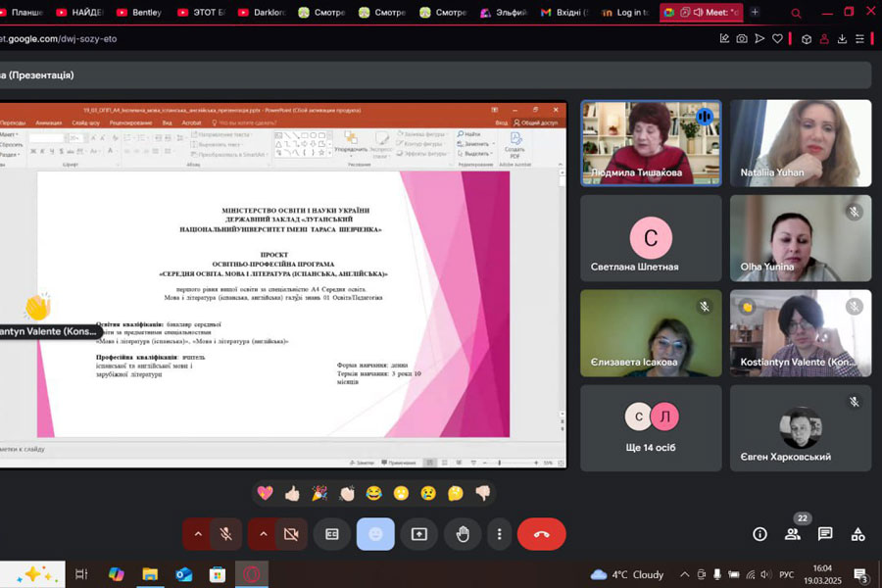The image size is (882, 588).
Task: Open the three-dot more options menu
Action: pyautogui.click(x=500, y=534)
